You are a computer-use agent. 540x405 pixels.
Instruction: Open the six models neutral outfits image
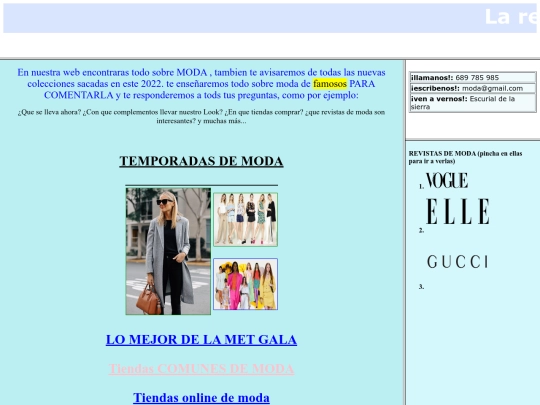coord(245,219)
